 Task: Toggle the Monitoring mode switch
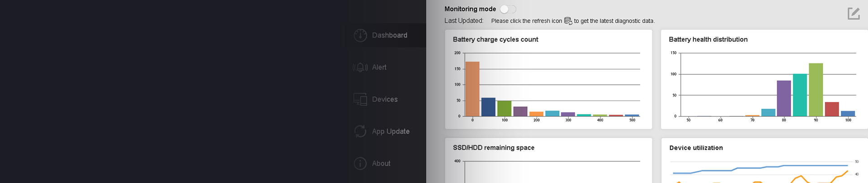tap(508, 9)
